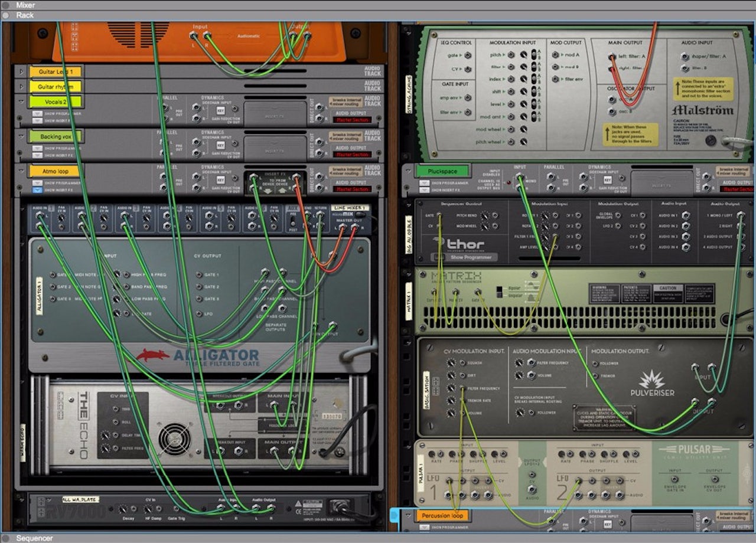Toggle Show Programmer on Vocals 2 track
The width and height of the screenshot is (756, 543).
coord(37,114)
